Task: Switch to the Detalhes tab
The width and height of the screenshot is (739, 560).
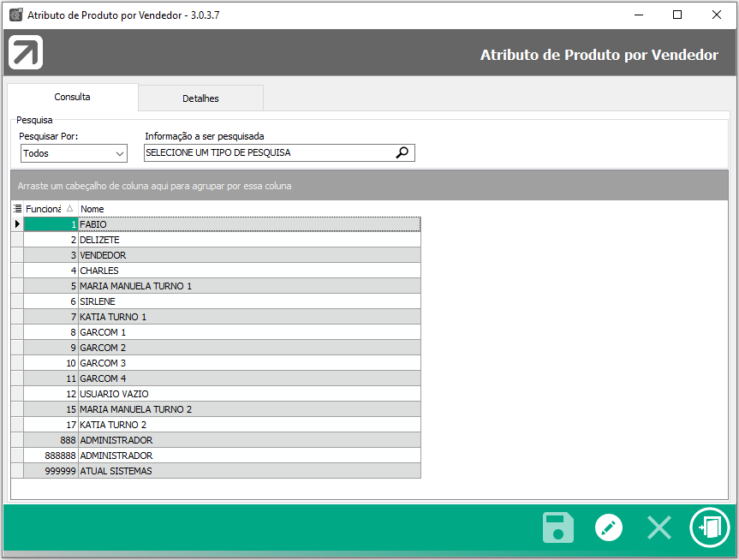Action: click(200, 98)
